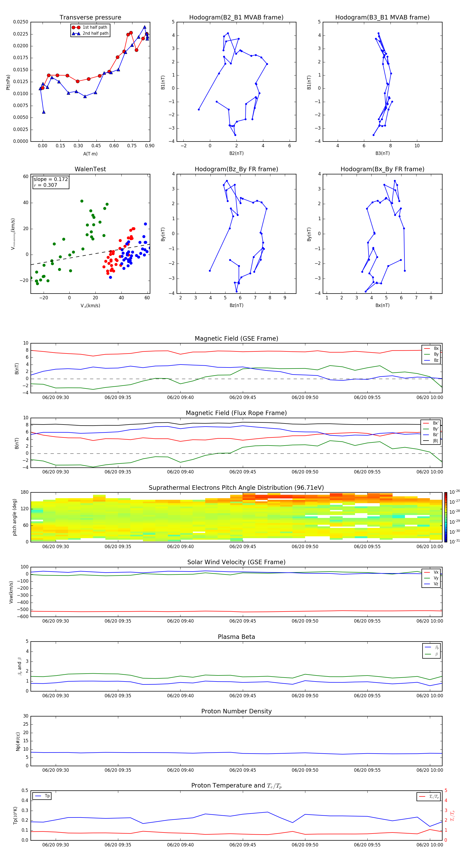Click the By' legend entry in flux rope panel
Screen dimensions: 473x868
pos(431,429)
